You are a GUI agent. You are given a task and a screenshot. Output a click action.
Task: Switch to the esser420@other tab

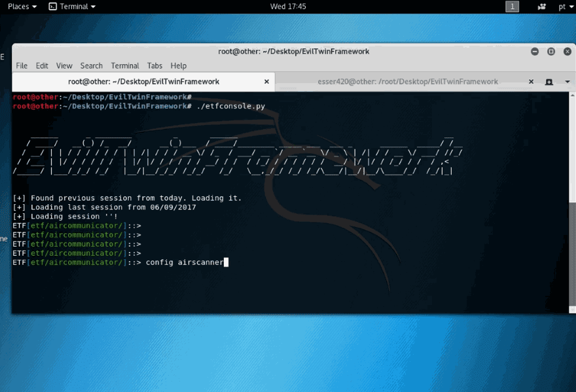(x=408, y=82)
